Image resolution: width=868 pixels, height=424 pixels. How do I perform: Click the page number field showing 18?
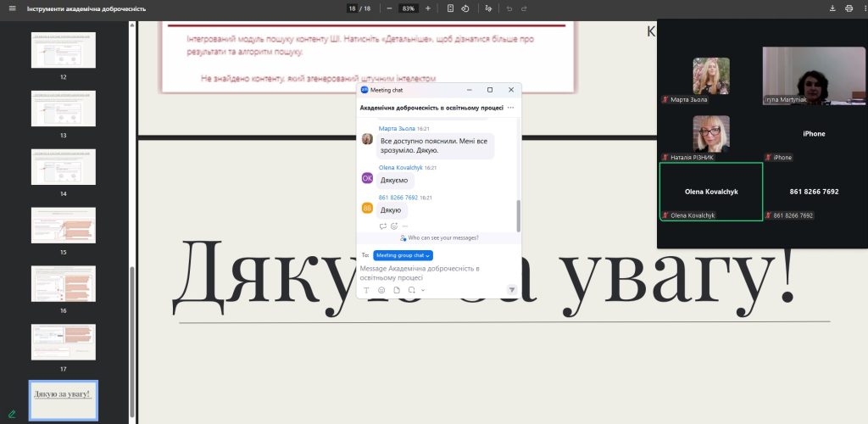pos(352,8)
